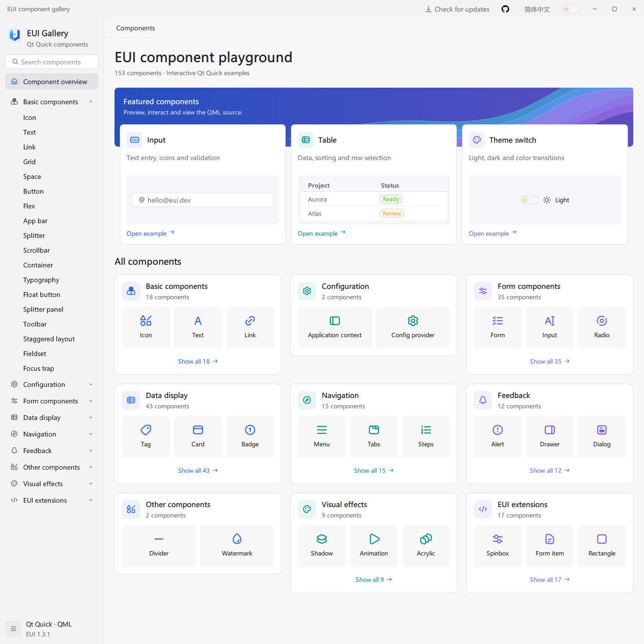The width and height of the screenshot is (644, 644).
Task: Open example link for Theme switch card
Action: pyautogui.click(x=493, y=233)
